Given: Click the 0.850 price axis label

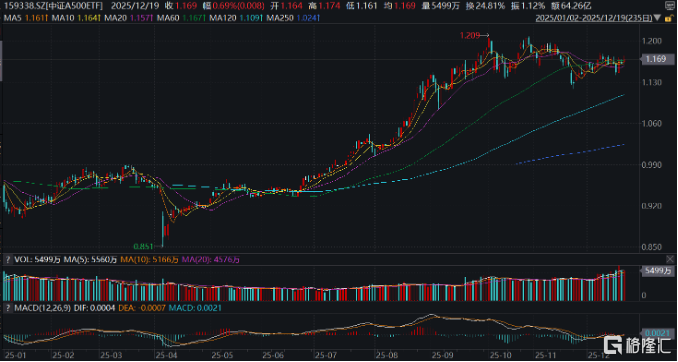Looking at the screenshot, I should [x=653, y=247].
